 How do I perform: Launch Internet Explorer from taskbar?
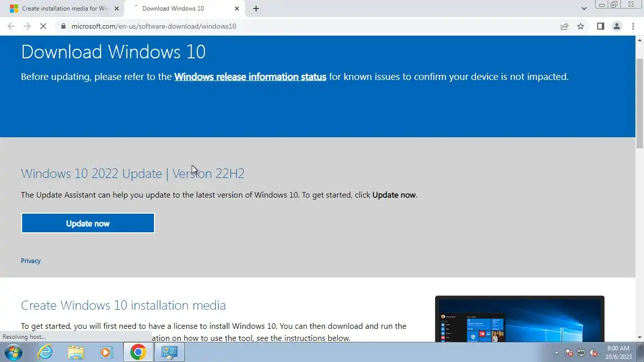point(45,352)
